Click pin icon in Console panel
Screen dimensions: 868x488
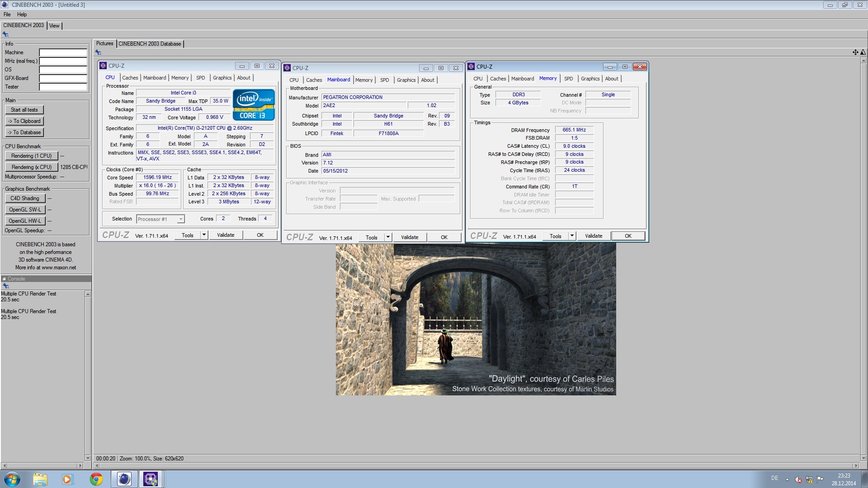(5, 286)
